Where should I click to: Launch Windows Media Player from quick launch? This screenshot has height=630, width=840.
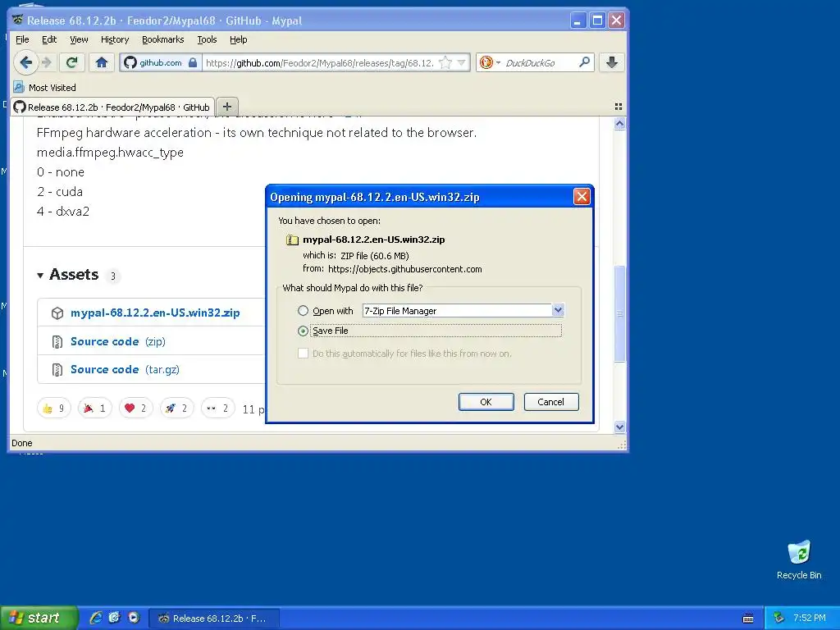134,618
